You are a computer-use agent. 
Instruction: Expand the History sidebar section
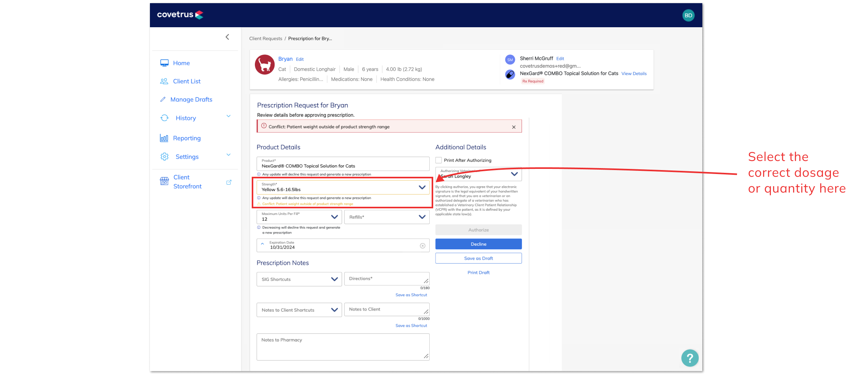coord(228,116)
